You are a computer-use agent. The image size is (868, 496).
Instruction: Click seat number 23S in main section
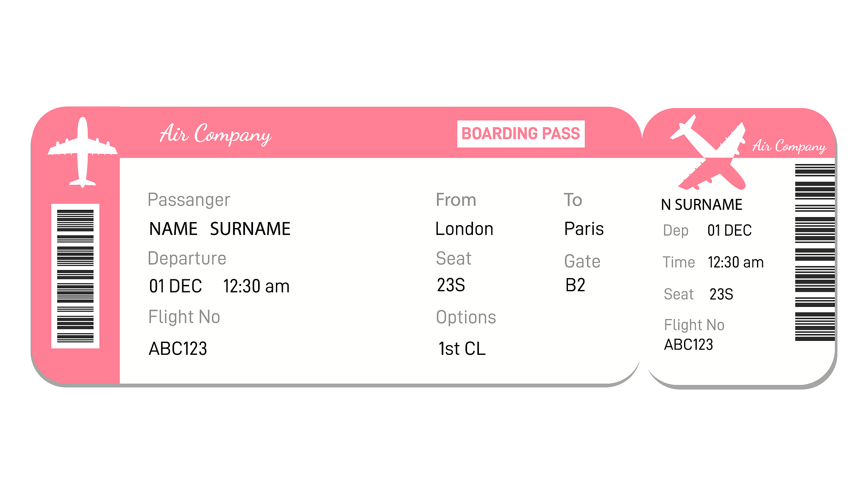451,285
